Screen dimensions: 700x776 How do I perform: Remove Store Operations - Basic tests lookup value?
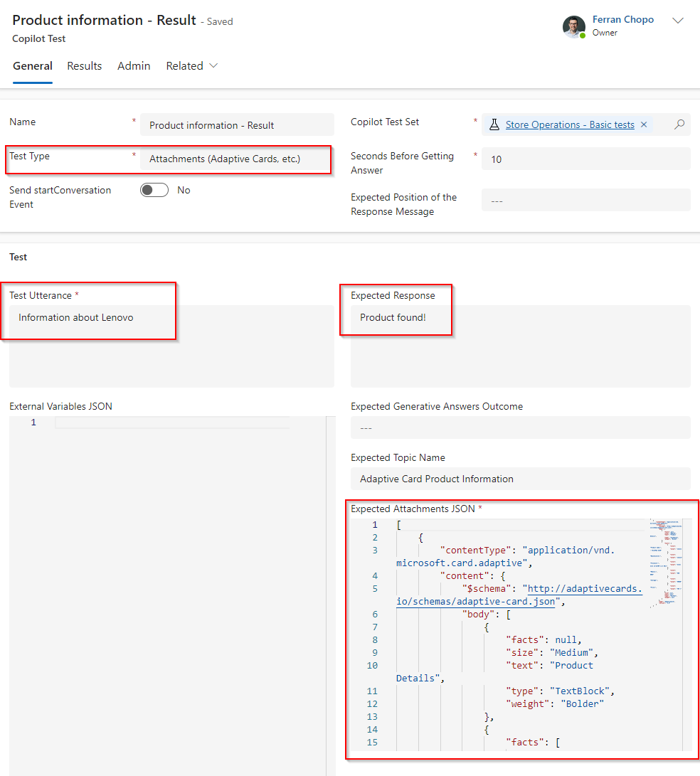(x=644, y=124)
